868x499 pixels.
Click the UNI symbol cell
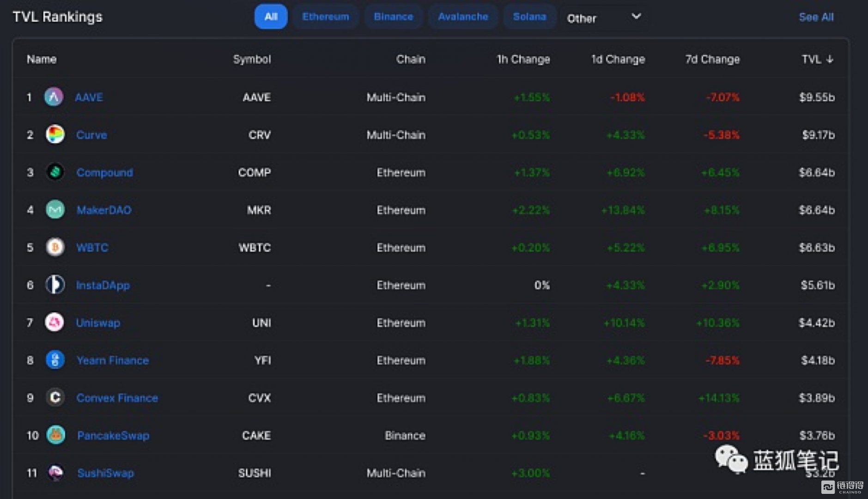[261, 323]
